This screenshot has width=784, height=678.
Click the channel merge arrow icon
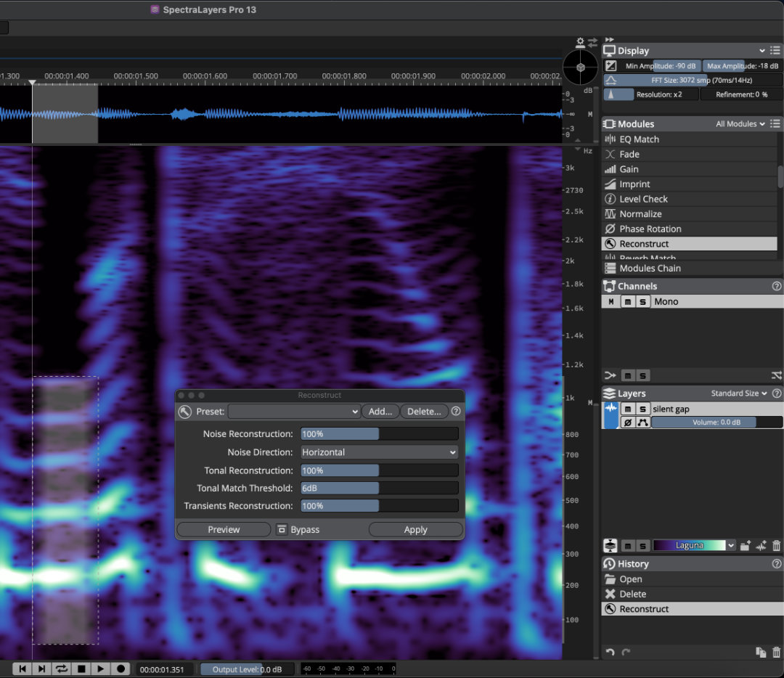(610, 375)
